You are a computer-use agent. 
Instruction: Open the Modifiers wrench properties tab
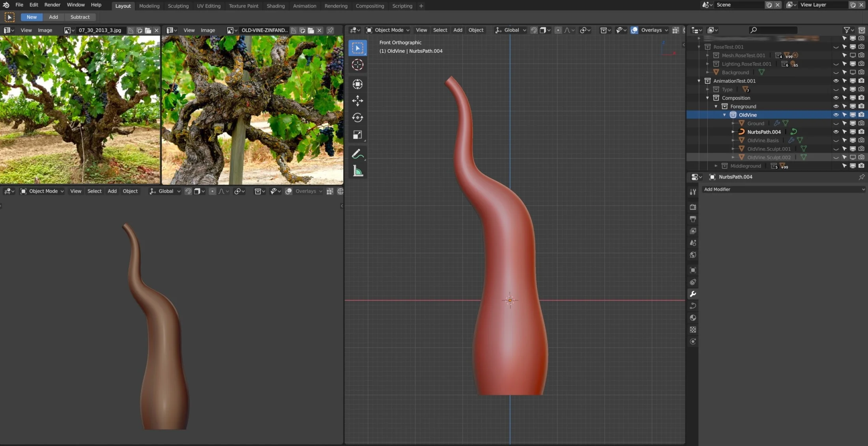[x=693, y=294]
